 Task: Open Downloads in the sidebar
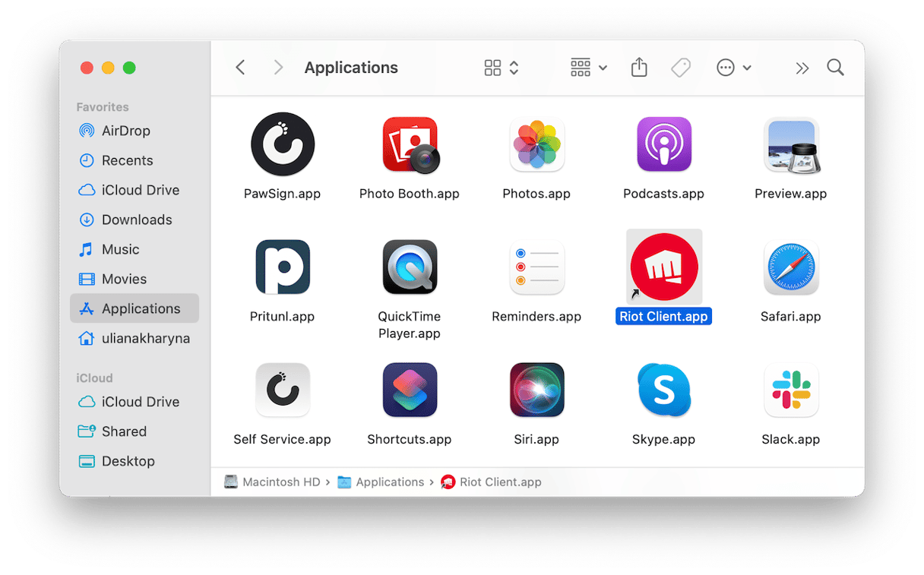click(134, 220)
